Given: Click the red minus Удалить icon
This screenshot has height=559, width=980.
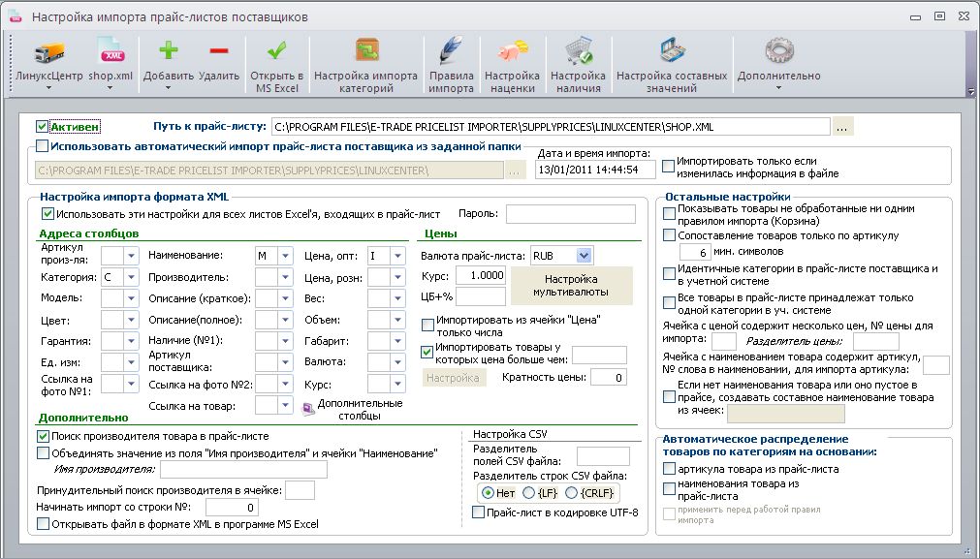Looking at the screenshot, I should click(x=219, y=50).
